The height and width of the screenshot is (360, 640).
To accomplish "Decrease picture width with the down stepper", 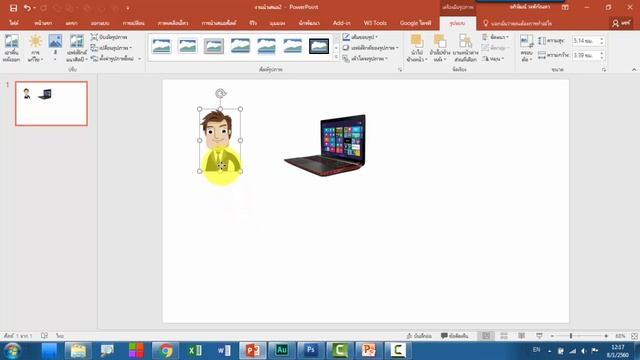I will pyautogui.click(x=602, y=58).
